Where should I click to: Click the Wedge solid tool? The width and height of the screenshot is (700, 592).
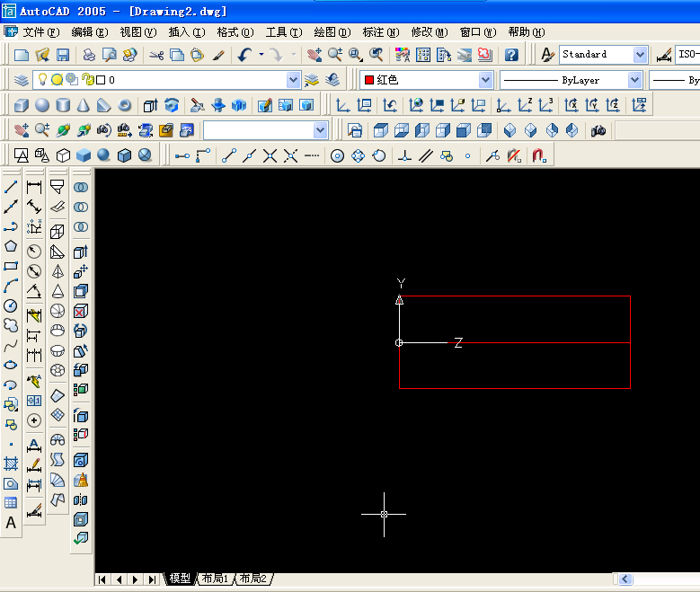tap(103, 105)
